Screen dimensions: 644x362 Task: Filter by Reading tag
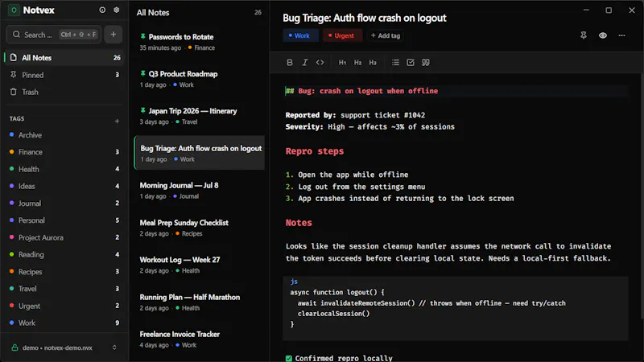point(64,254)
